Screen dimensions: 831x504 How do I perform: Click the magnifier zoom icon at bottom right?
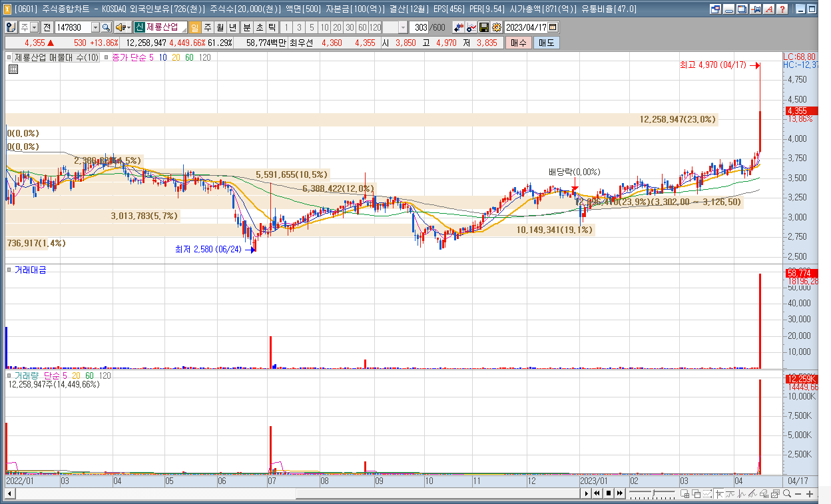[787, 493]
